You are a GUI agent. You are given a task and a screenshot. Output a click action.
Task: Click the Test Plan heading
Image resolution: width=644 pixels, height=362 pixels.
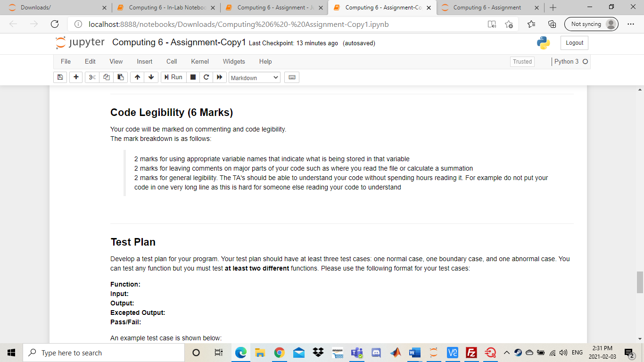click(133, 242)
